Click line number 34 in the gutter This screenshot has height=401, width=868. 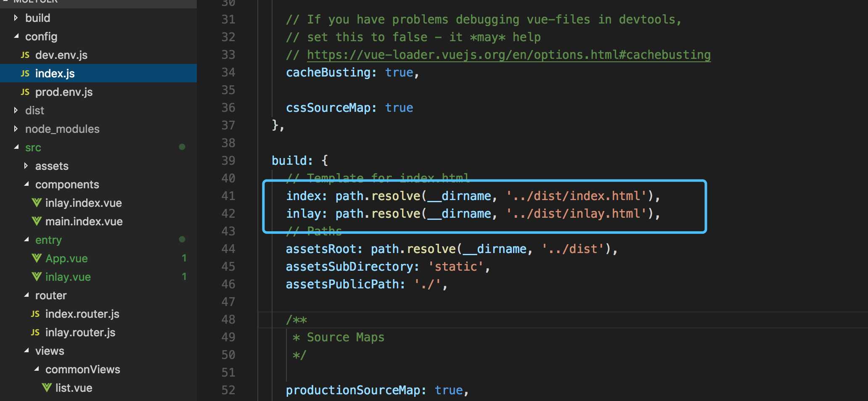pyautogui.click(x=228, y=72)
